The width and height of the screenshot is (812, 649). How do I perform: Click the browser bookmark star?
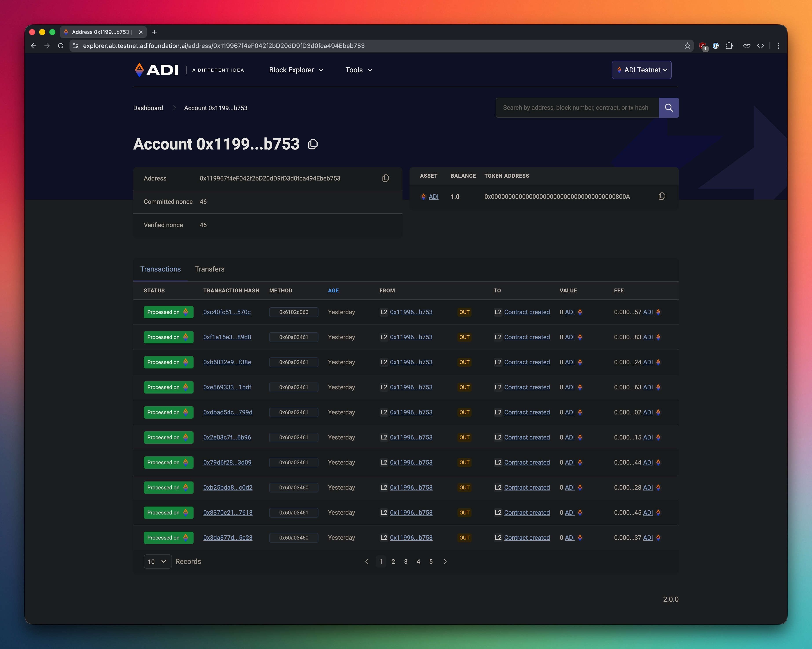pyautogui.click(x=687, y=46)
